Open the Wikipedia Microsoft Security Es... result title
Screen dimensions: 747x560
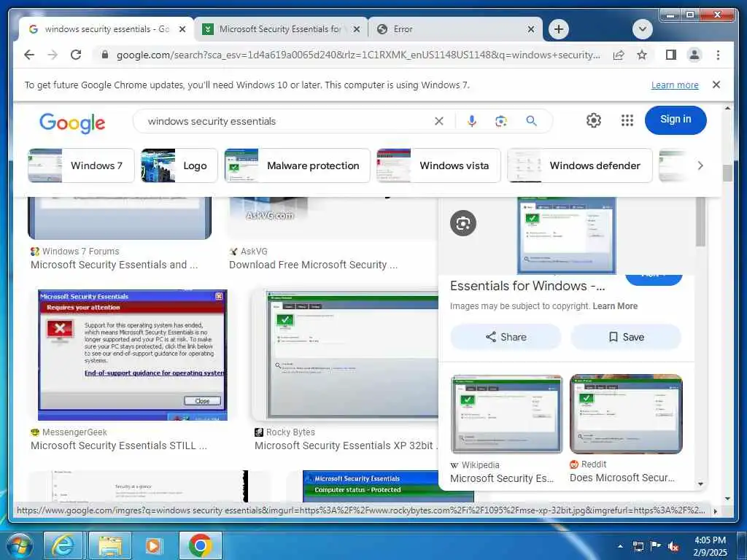coord(502,478)
